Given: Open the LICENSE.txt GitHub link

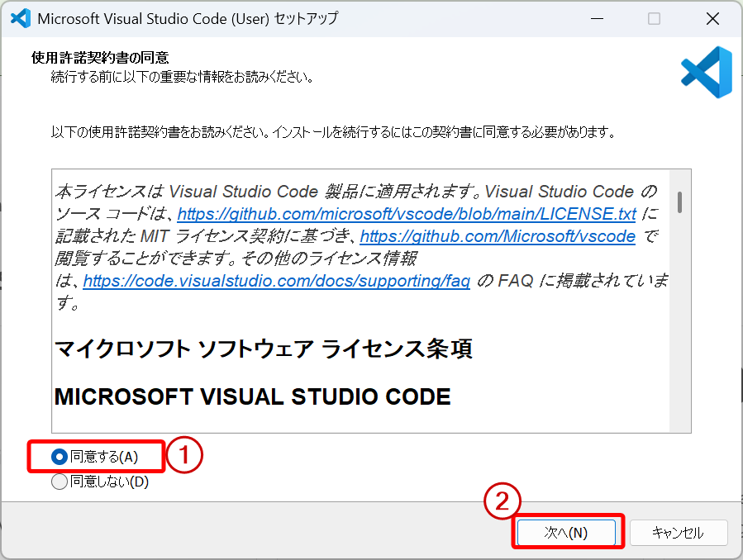Looking at the screenshot, I should click(x=407, y=214).
